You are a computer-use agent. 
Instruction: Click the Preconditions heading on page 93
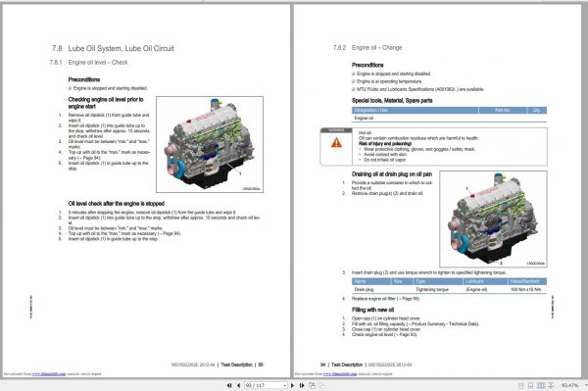(84, 79)
